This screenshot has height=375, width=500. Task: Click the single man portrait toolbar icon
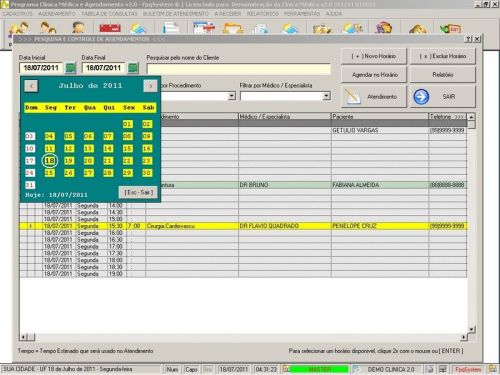tap(78, 27)
